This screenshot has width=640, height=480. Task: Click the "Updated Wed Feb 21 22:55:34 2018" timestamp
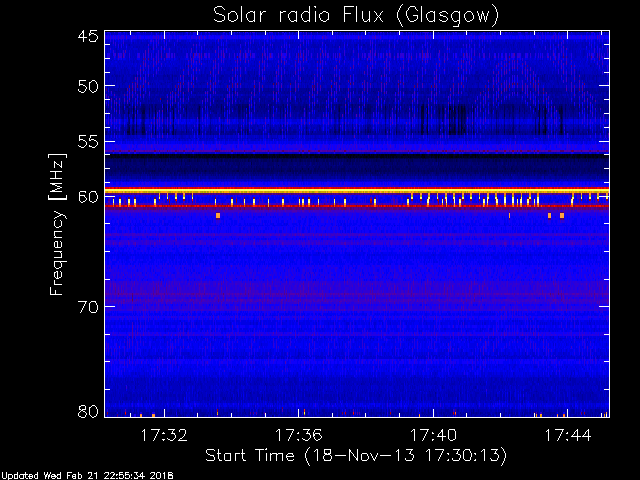(x=87, y=476)
